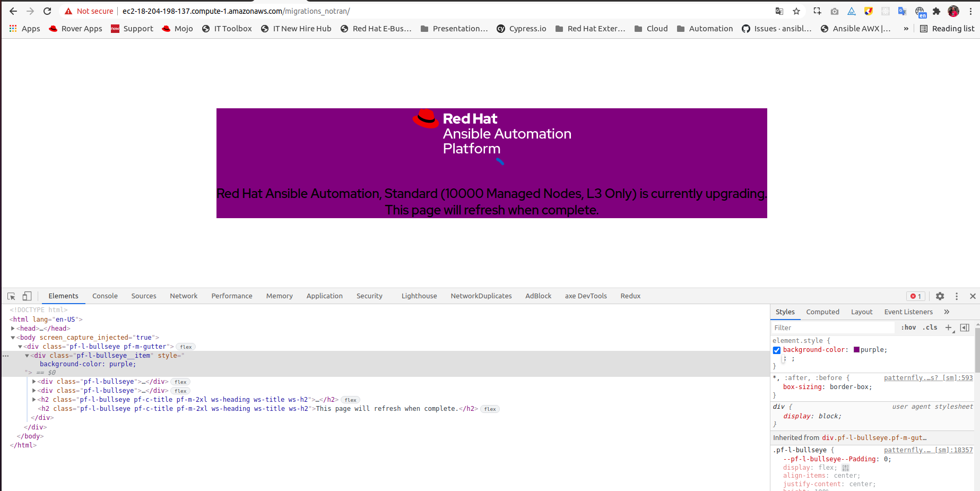Image resolution: width=980 pixels, height=491 pixels.
Task: Toggle the .cls class editor
Action: (930, 328)
